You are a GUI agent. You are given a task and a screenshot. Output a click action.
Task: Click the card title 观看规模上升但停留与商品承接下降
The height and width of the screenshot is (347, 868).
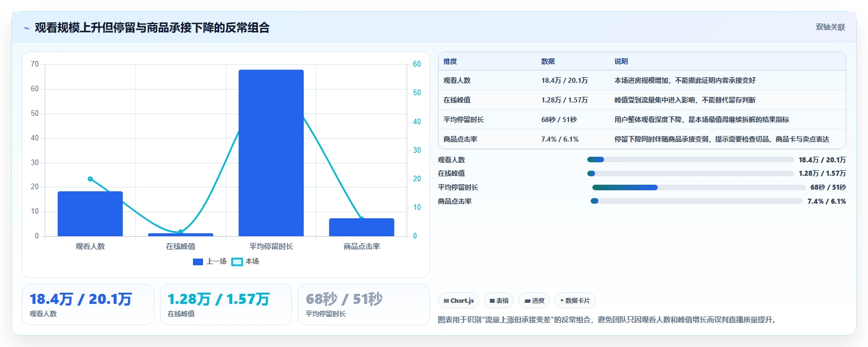pos(152,27)
